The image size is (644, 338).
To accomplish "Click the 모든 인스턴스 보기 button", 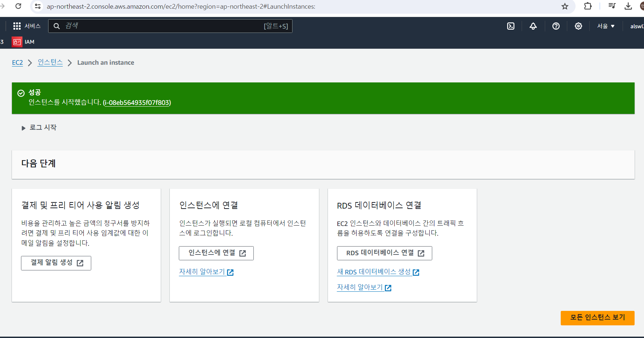I will [x=597, y=318].
